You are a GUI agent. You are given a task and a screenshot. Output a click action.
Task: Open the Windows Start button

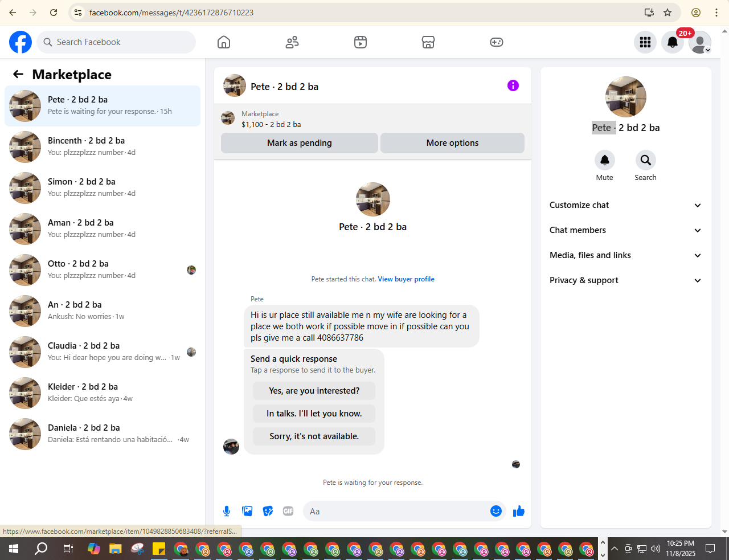click(14, 549)
